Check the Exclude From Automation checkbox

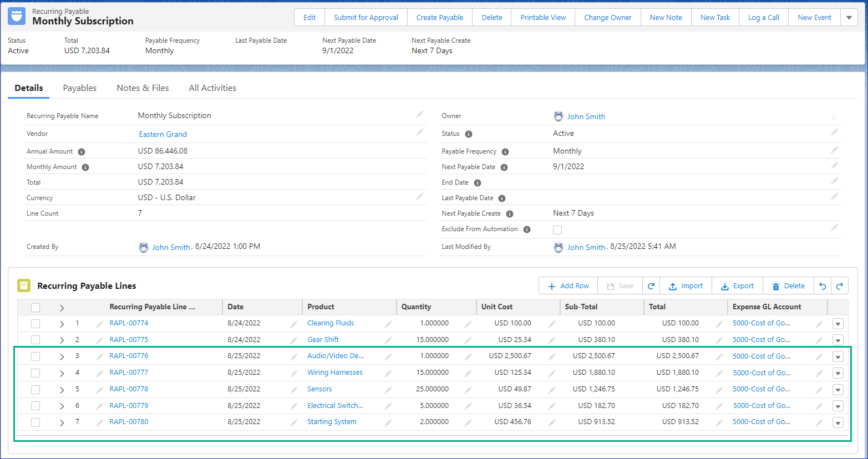tap(557, 229)
